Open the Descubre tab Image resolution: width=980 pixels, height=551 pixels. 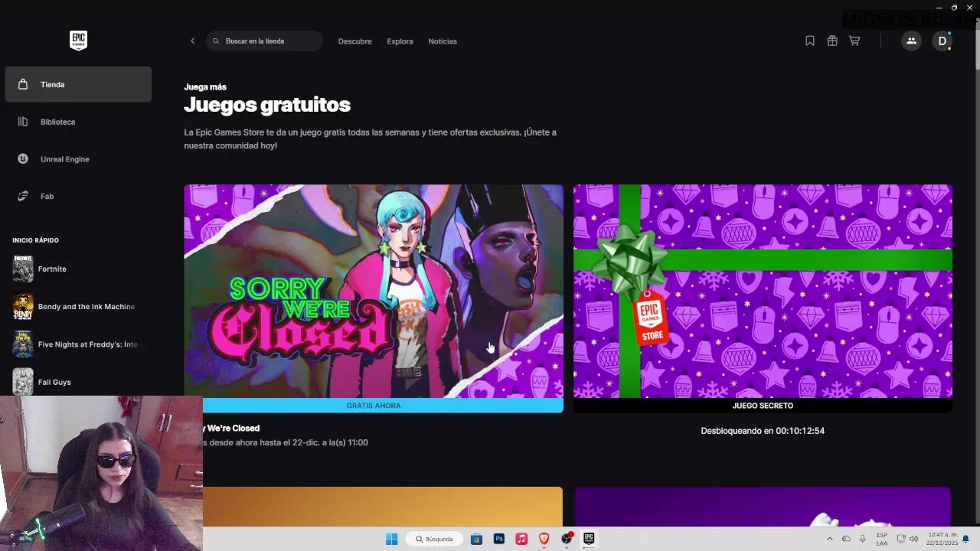tap(354, 41)
